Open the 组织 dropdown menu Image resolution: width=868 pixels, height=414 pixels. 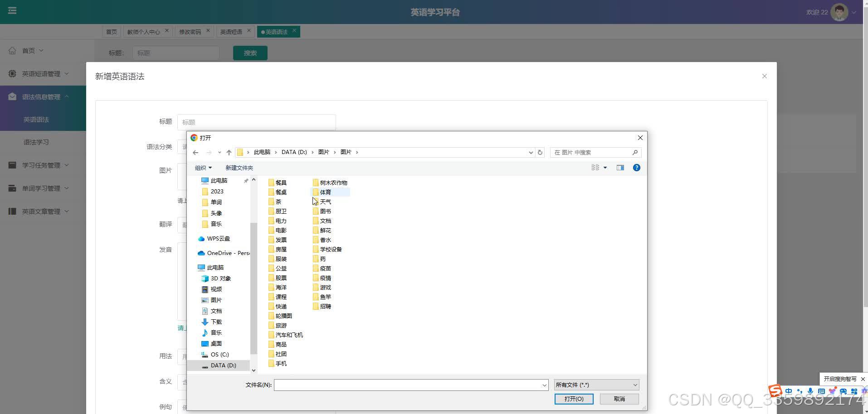[203, 168]
